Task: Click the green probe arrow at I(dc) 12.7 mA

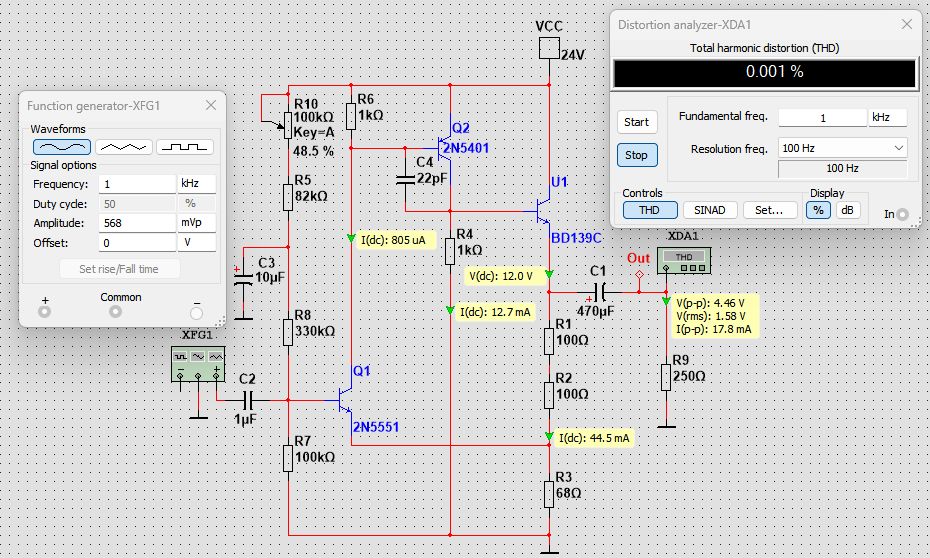Action: (x=450, y=310)
